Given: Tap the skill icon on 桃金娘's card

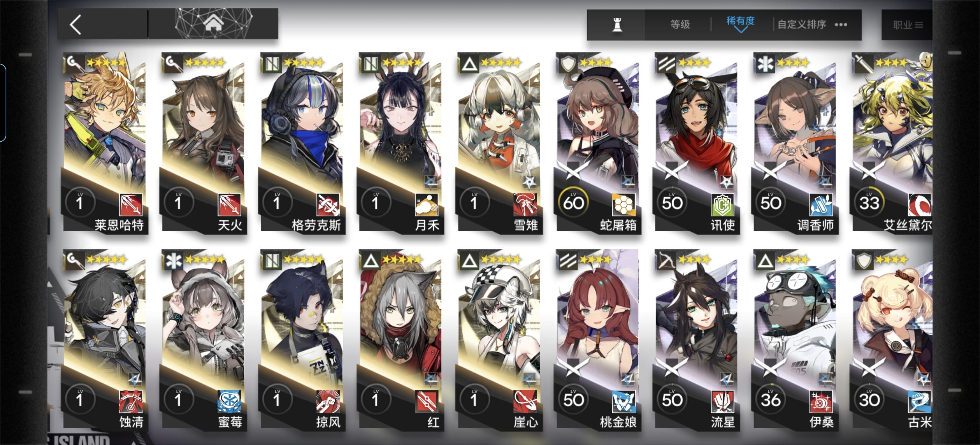Looking at the screenshot, I should (x=623, y=401).
